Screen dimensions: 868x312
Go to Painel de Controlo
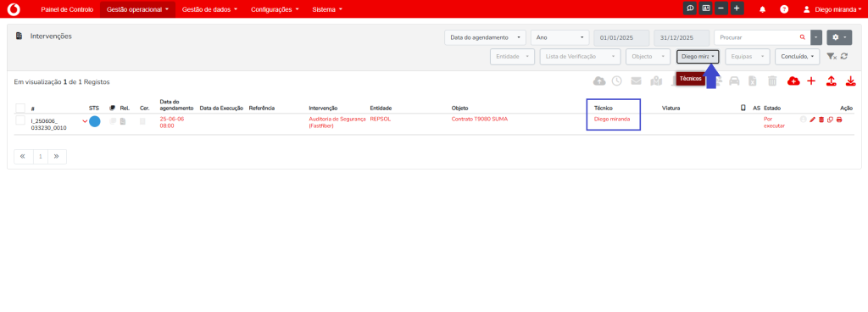pos(67,9)
